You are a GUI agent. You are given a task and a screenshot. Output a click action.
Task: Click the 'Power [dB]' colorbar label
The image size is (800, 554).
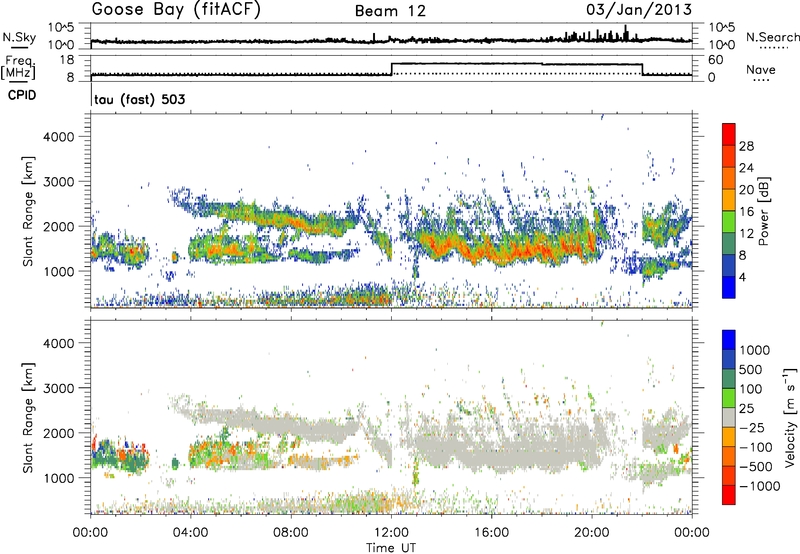pos(763,211)
